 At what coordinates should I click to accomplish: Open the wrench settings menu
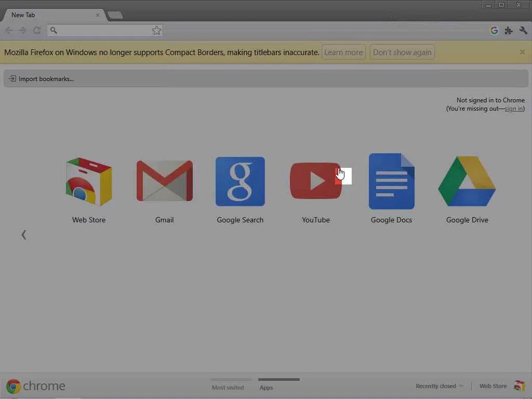(523, 31)
